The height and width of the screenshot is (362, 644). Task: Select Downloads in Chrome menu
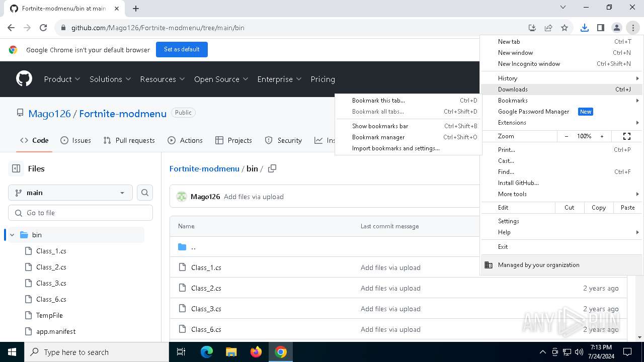click(562, 89)
